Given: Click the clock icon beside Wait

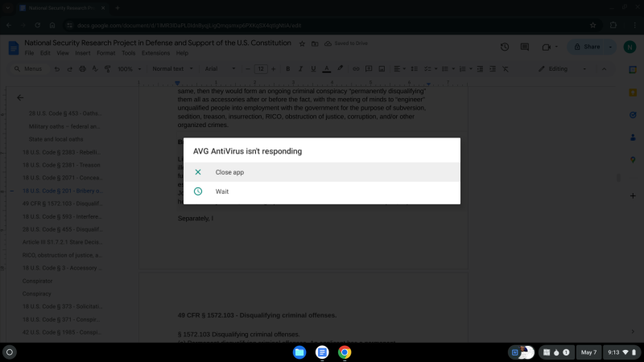Looking at the screenshot, I should (198, 191).
